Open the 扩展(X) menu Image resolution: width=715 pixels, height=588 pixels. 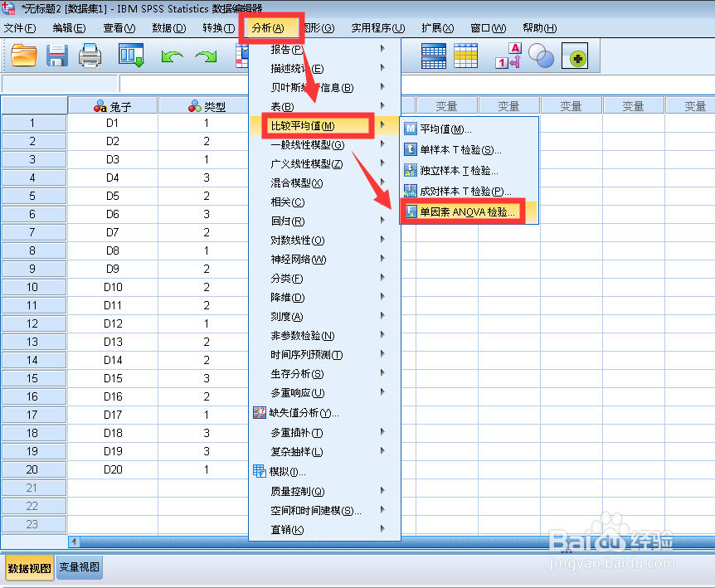point(438,28)
